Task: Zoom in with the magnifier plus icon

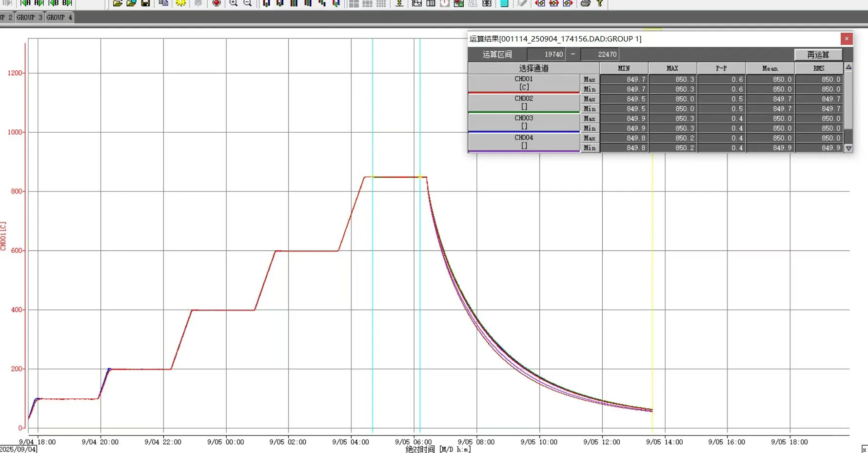Action: [234, 3]
